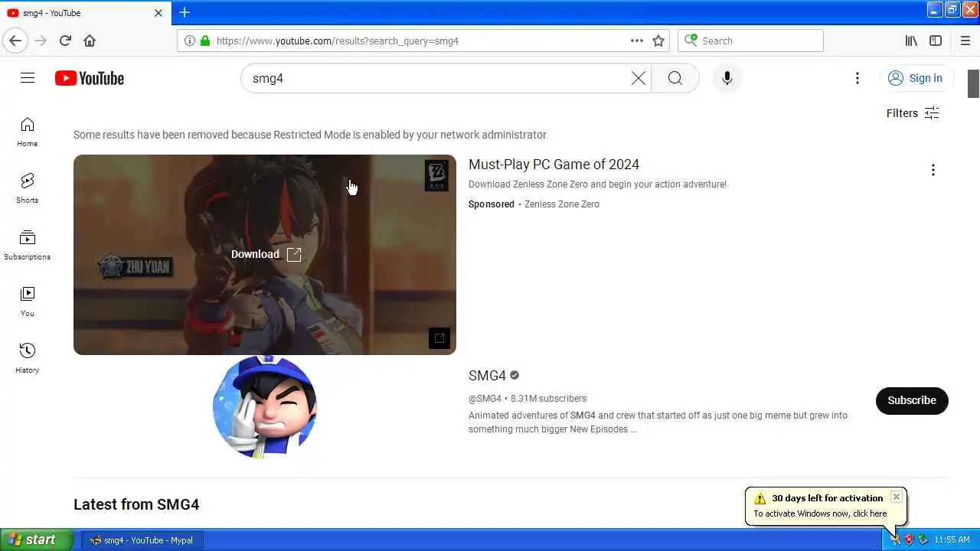Open the Filters options
980x551 pixels.
[x=913, y=113]
